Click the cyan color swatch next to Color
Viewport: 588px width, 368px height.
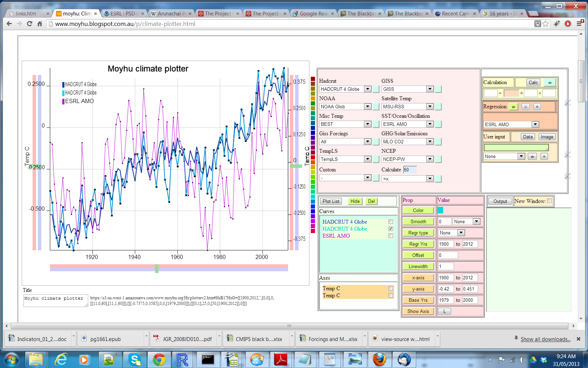click(440, 210)
